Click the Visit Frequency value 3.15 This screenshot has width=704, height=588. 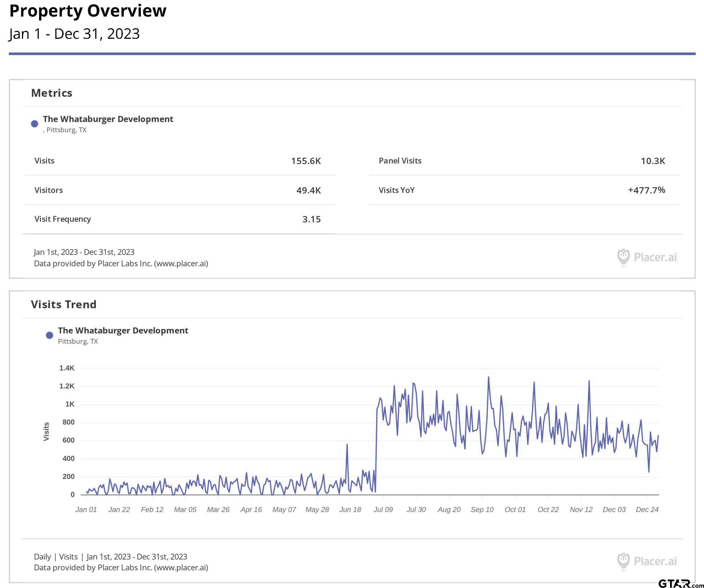coord(311,219)
